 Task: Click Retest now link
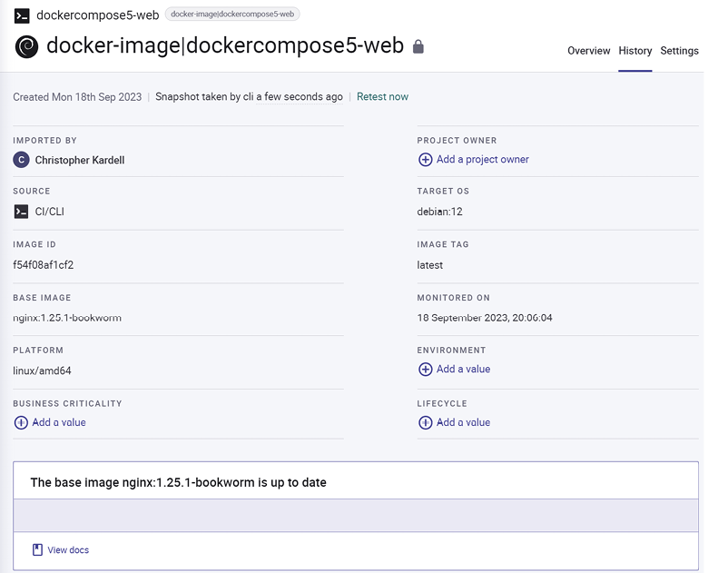tap(382, 96)
